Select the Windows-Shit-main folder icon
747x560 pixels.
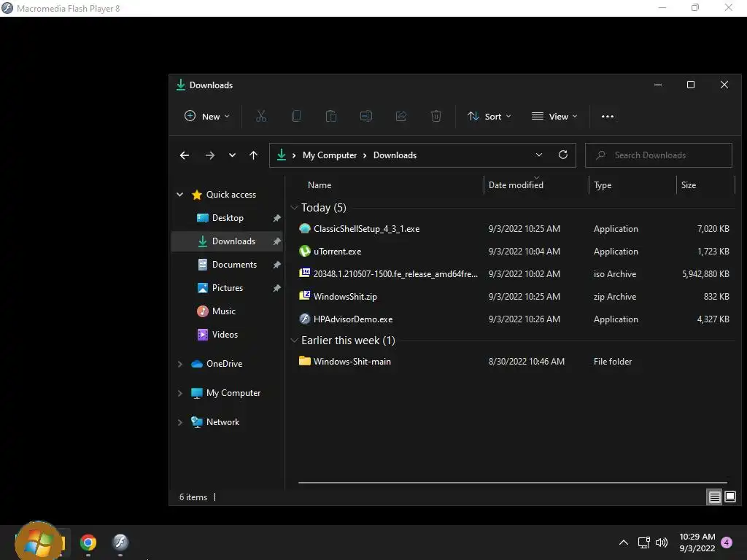(305, 361)
